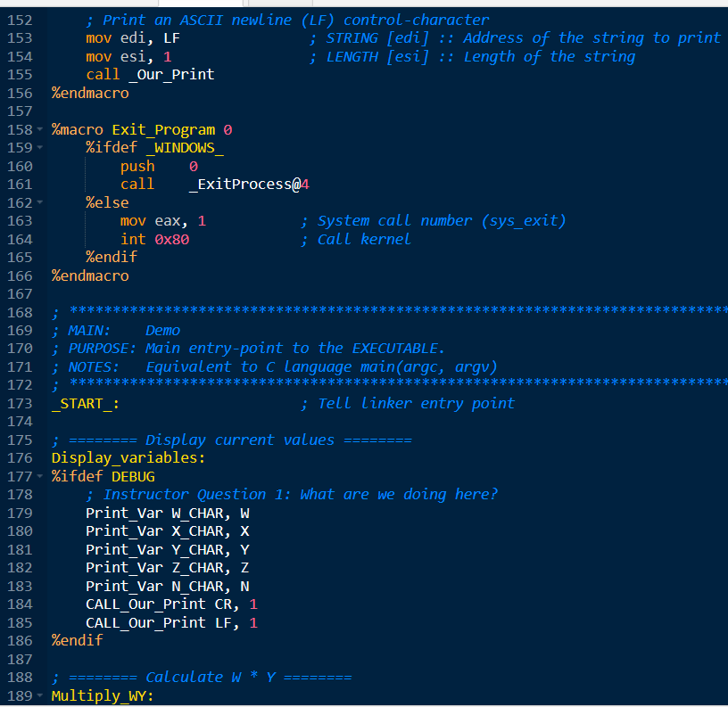The width and height of the screenshot is (728, 707).
Task: Click line number 152 in the gutter
Action: coord(20,19)
